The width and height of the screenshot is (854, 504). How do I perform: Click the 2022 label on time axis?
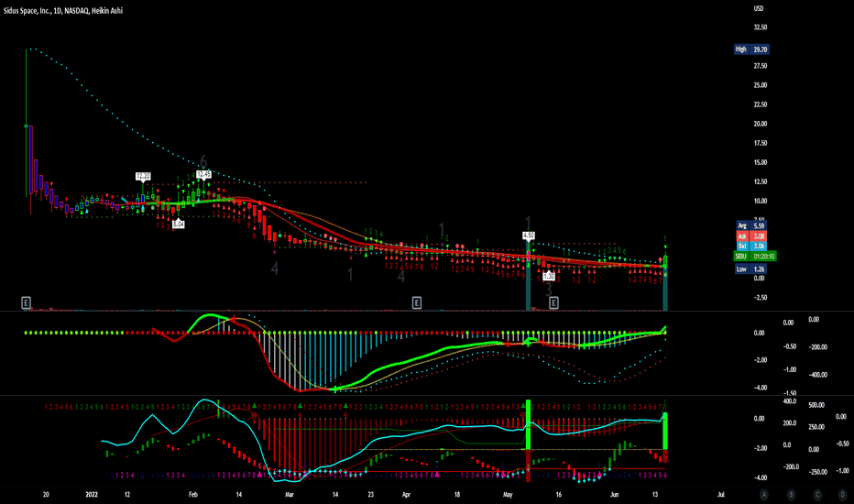click(92, 495)
